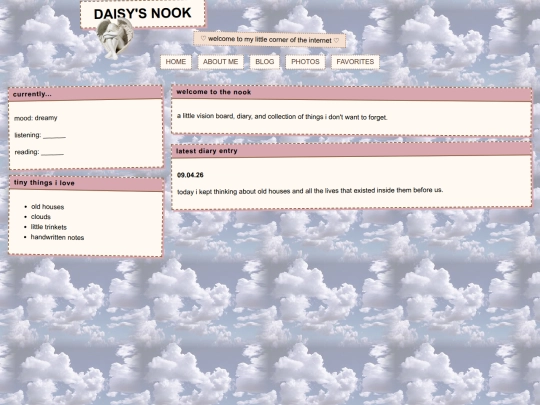Select the 'latest diary entry' header
Image resolution: width=540 pixels, height=405 pixels.
pyautogui.click(x=351, y=150)
